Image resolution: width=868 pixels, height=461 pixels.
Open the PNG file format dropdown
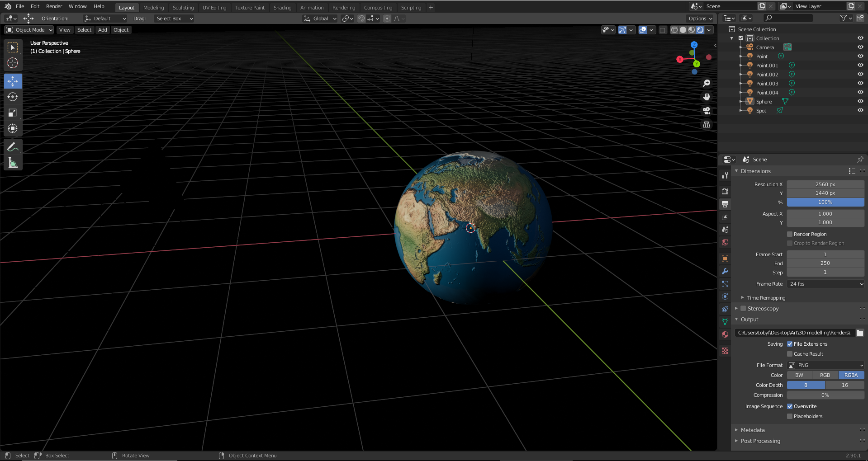[x=825, y=365]
